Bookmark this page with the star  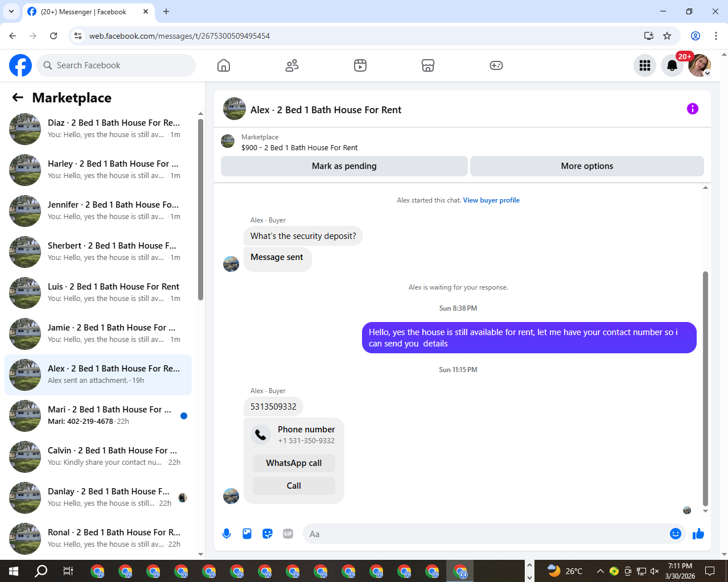pyautogui.click(x=667, y=36)
